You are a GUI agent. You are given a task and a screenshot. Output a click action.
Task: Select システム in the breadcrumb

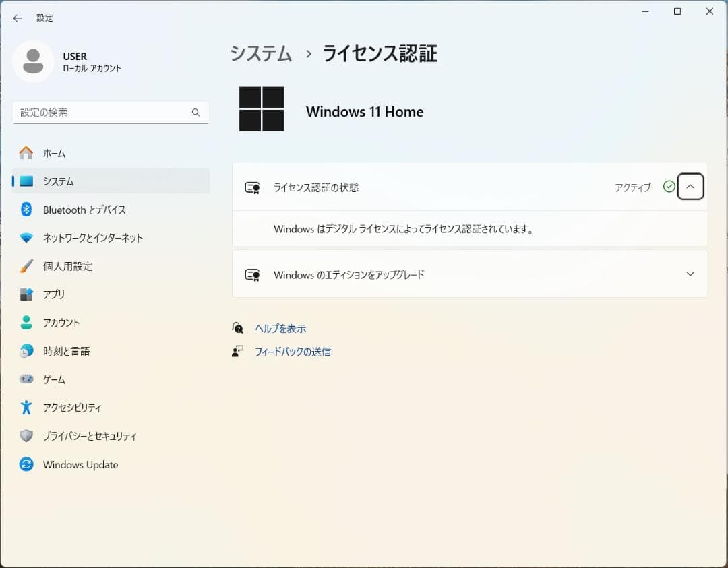pos(260,54)
